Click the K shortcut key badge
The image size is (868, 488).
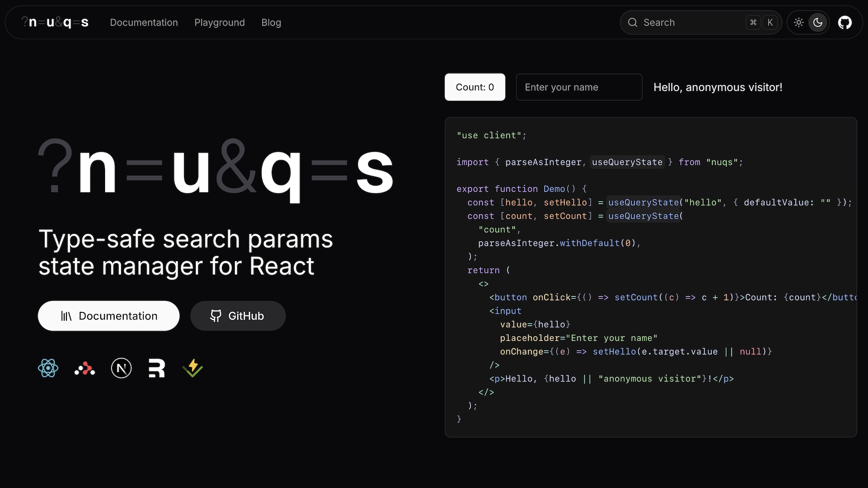pos(770,23)
